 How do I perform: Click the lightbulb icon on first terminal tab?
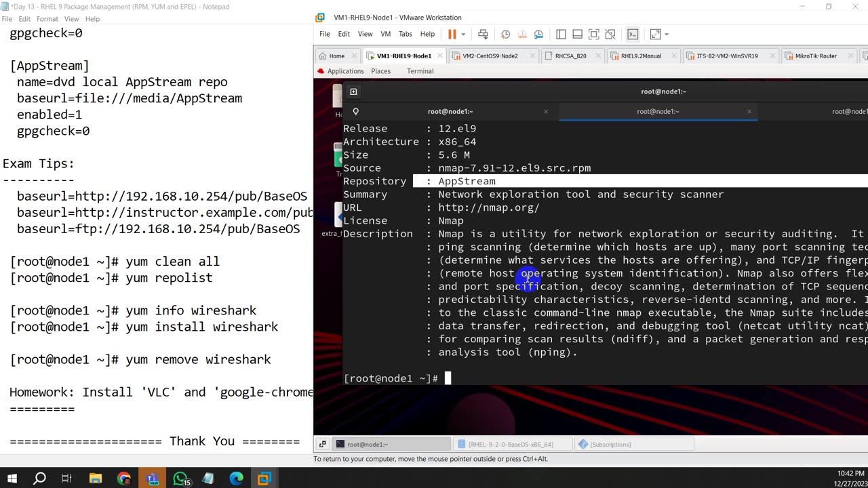pyautogui.click(x=355, y=112)
